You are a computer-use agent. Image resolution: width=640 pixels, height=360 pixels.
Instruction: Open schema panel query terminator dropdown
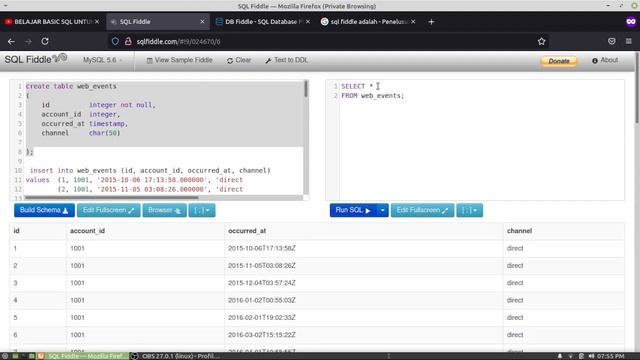pos(202,210)
